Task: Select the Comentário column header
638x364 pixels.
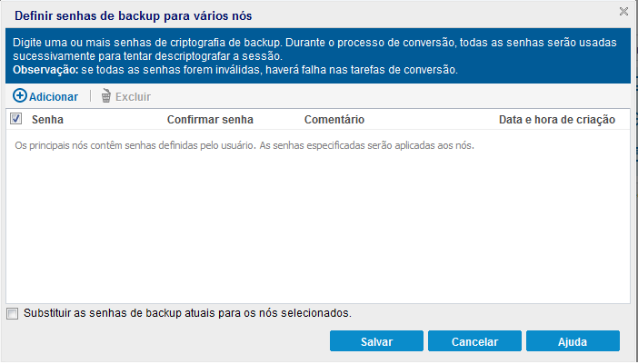Action: coord(334,119)
